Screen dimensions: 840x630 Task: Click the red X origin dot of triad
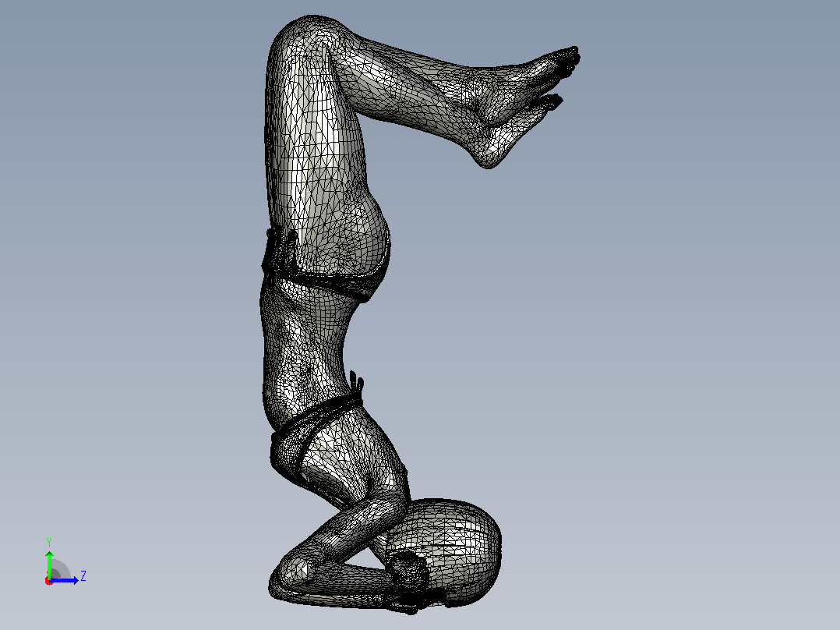click(48, 582)
